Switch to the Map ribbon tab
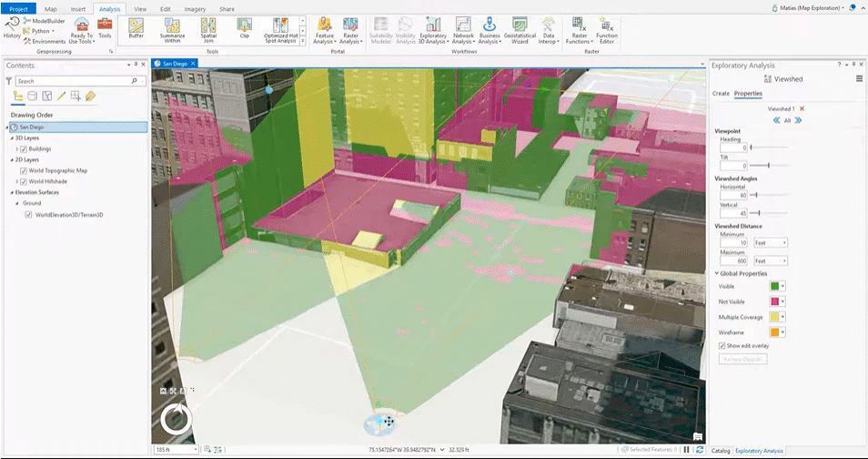This screenshot has height=459, width=868. click(x=50, y=9)
